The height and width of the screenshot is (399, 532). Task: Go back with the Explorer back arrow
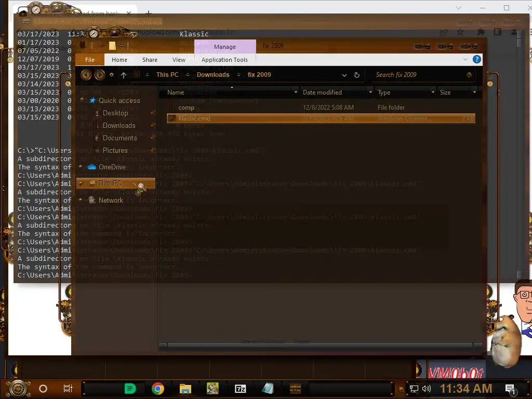click(x=86, y=75)
